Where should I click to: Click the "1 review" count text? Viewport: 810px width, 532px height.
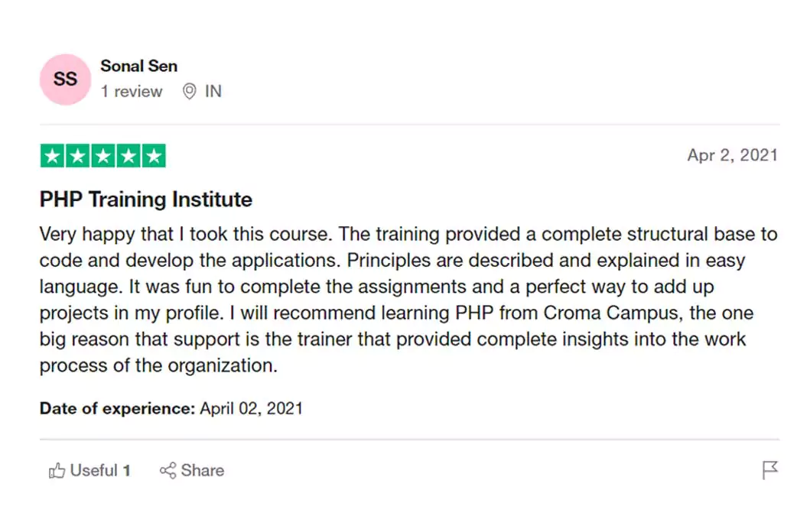click(132, 92)
